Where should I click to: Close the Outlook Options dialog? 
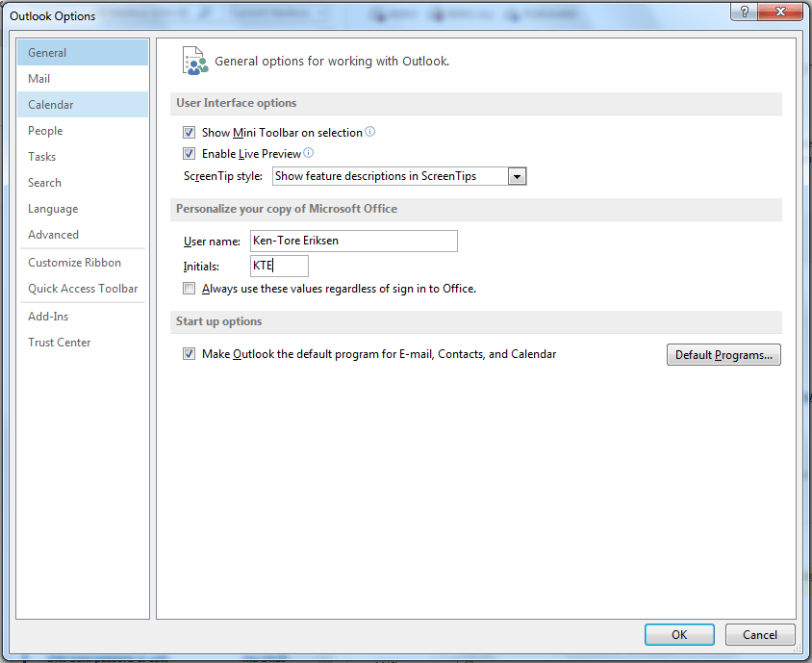pos(780,12)
